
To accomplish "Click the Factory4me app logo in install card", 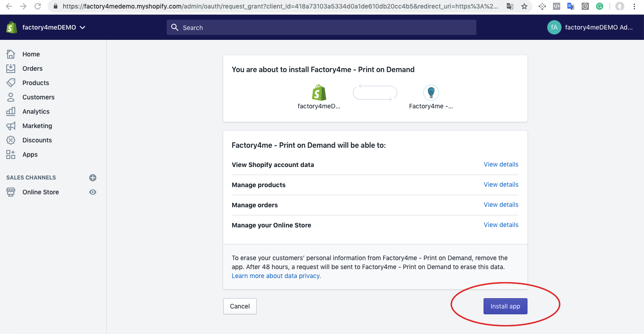I will [x=431, y=93].
